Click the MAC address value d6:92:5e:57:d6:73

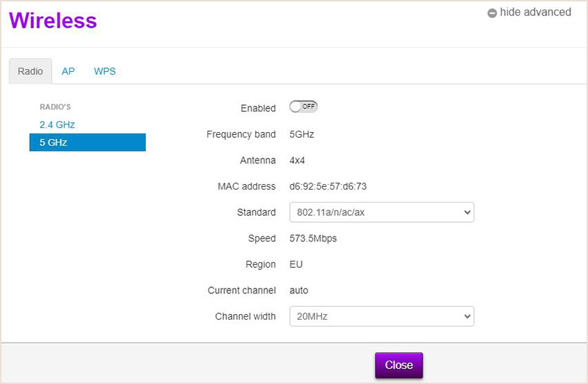tap(328, 186)
